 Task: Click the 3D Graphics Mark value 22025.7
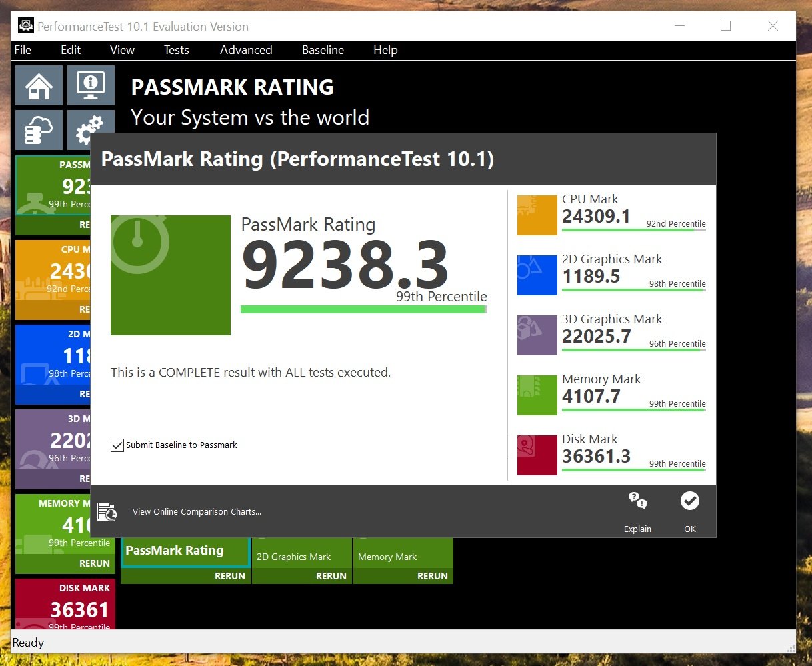click(596, 336)
